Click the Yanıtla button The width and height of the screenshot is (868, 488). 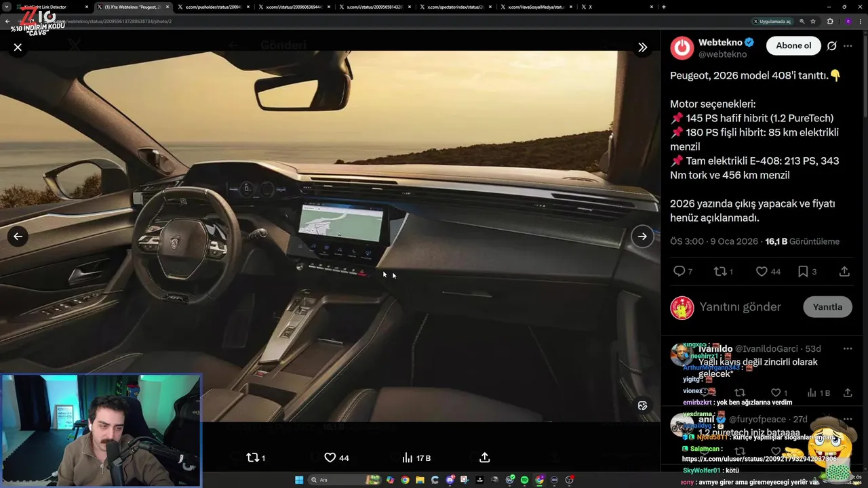click(x=827, y=307)
